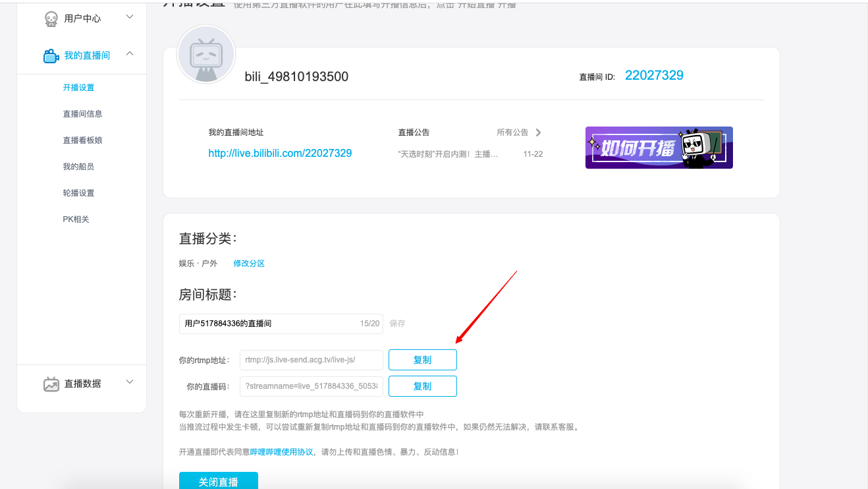Image resolution: width=868 pixels, height=489 pixels.
Task: Expand the 直播数据 section chevron
Action: tap(130, 382)
